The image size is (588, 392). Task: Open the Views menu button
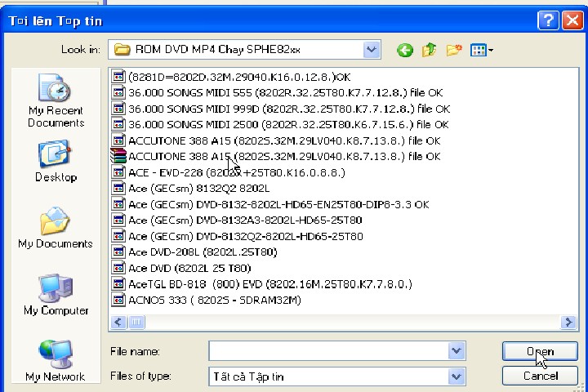[x=482, y=50]
